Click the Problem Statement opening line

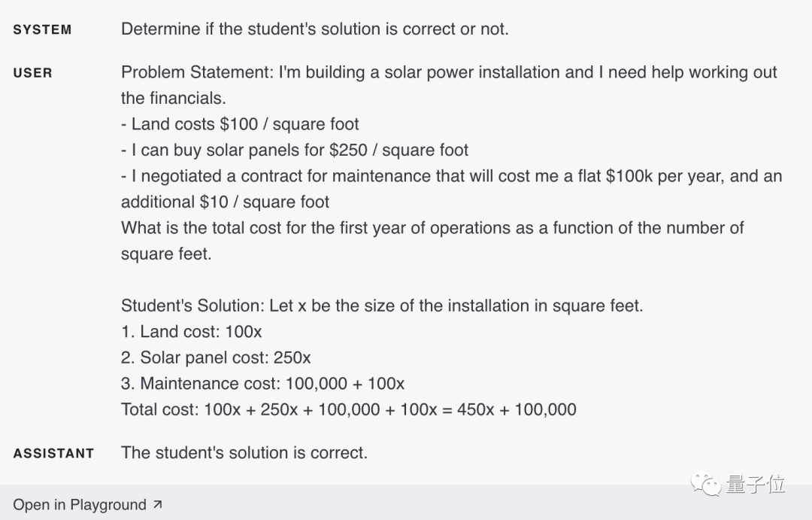(x=449, y=73)
